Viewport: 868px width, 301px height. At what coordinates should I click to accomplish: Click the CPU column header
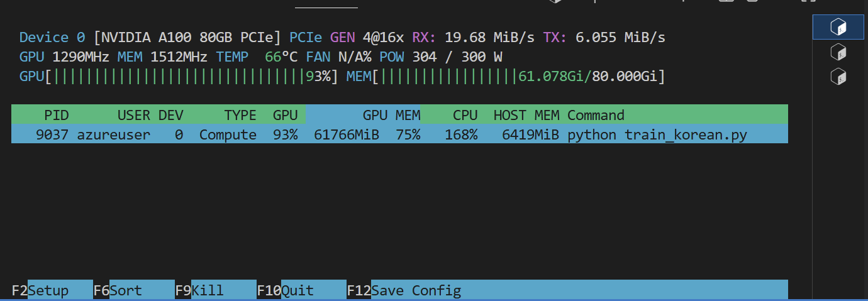click(x=465, y=115)
